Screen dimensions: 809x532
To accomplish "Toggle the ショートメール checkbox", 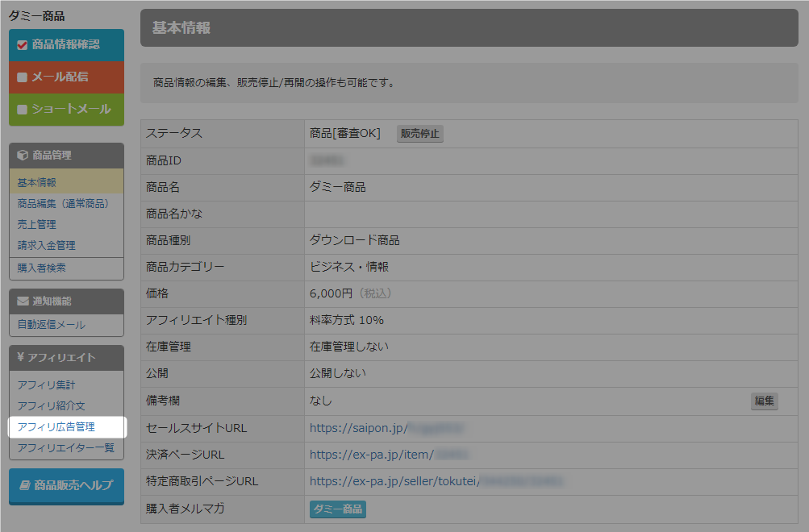I will (x=23, y=110).
